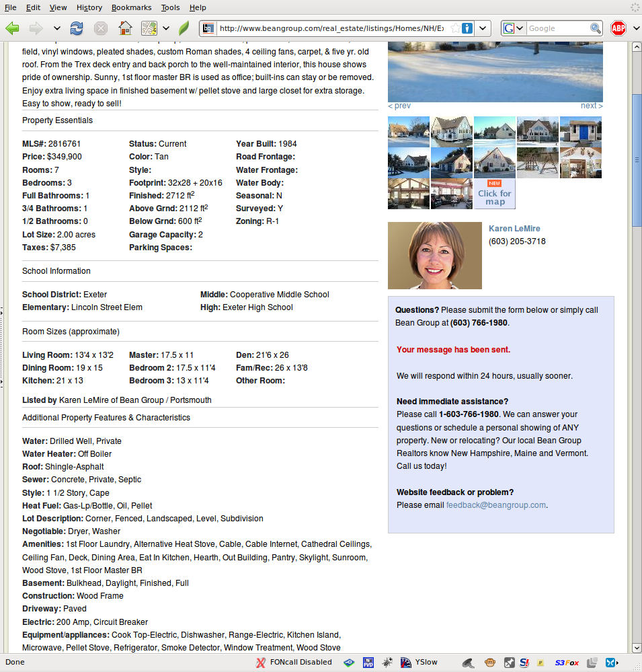Image resolution: width=642 pixels, height=672 pixels.
Task: Click the scrollbar down arrow
Action: click(637, 648)
